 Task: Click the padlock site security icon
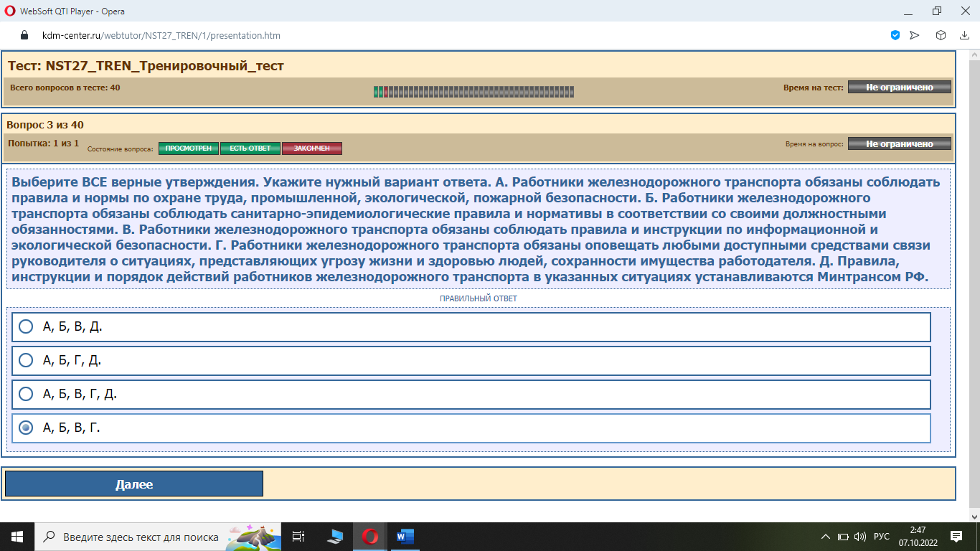coord(24,35)
